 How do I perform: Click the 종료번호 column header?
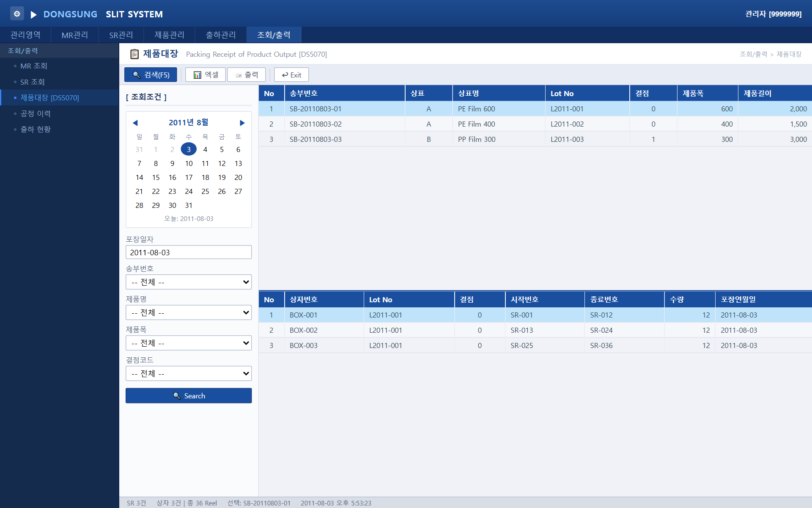[625, 300]
